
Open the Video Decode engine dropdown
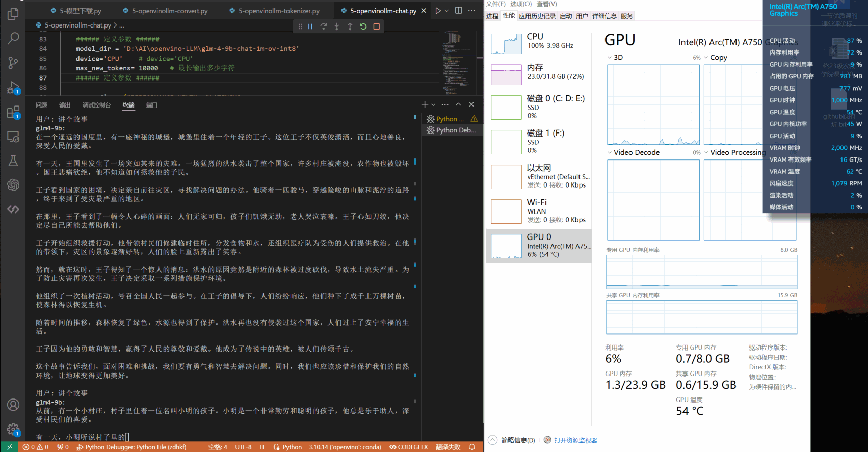pos(610,152)
